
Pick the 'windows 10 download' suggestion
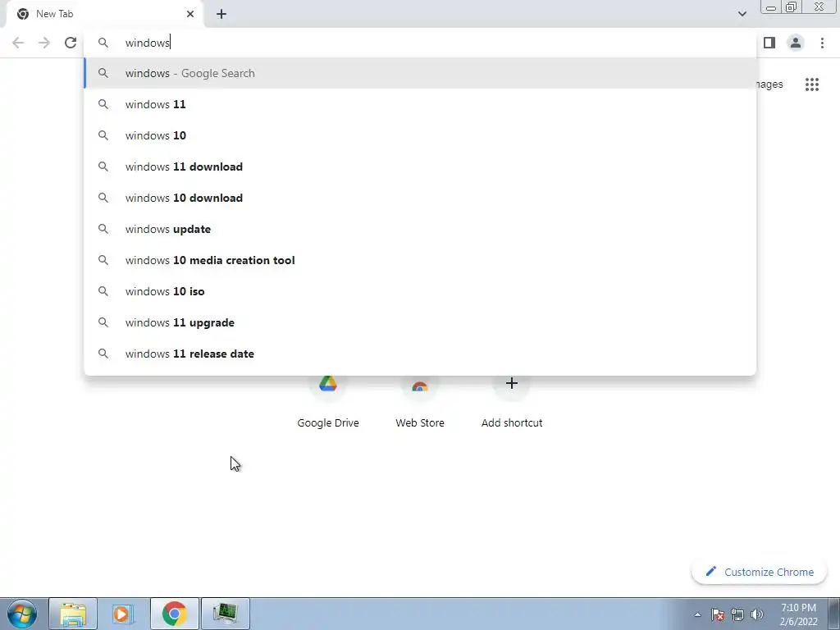pyautogui.click(x=421, y=198)
